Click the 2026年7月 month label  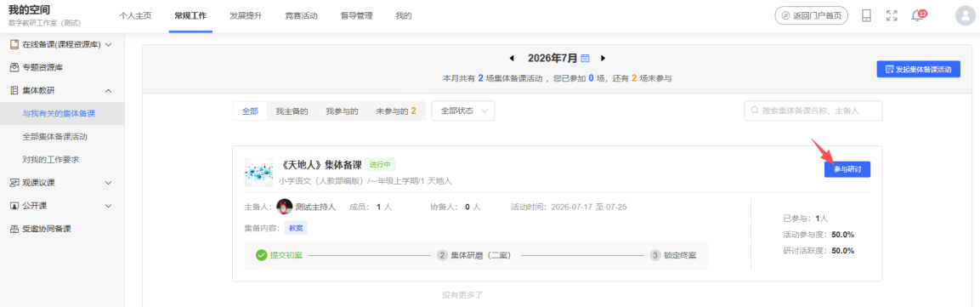pos(552,58)
